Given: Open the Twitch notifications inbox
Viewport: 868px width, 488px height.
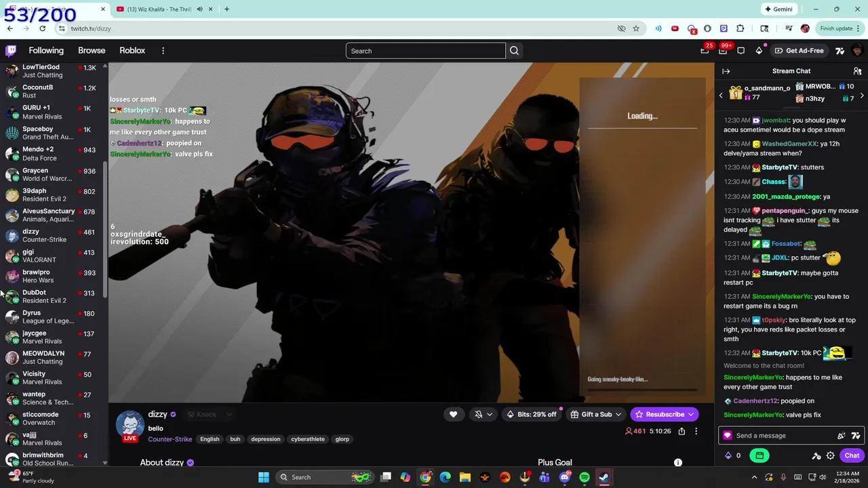Looking at the screenshot, I should coord(723,51).
